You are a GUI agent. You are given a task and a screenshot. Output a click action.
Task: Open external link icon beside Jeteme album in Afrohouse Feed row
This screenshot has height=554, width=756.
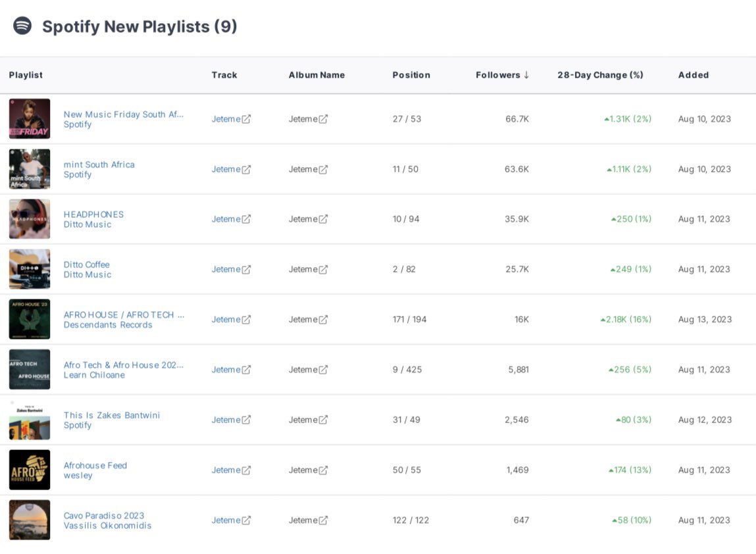pyautogui.click(x=323, y=470)
